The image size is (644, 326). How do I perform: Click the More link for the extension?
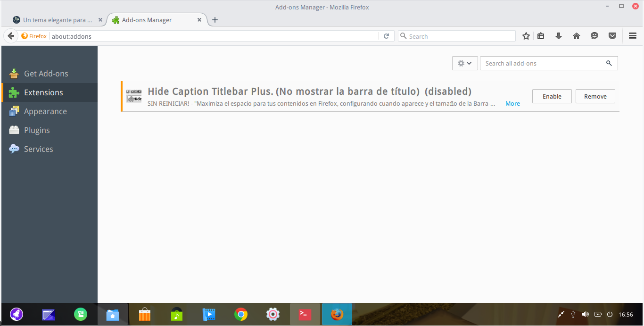512,104
